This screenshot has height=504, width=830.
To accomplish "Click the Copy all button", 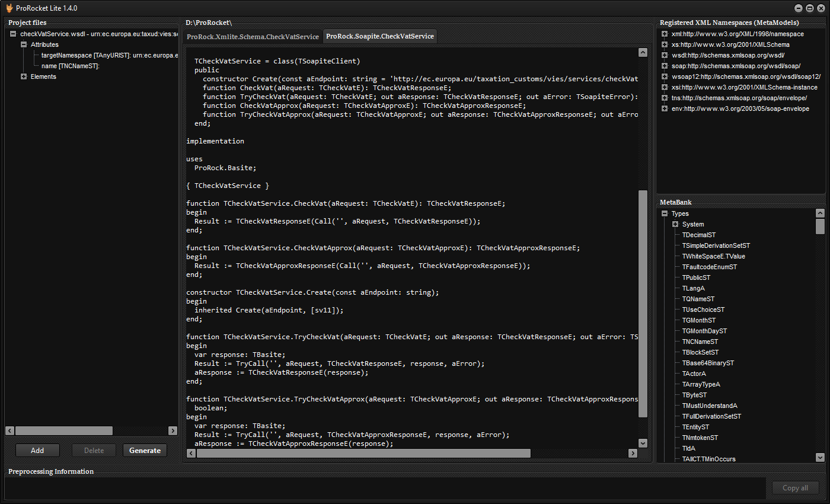I will [x=796, y=488].
